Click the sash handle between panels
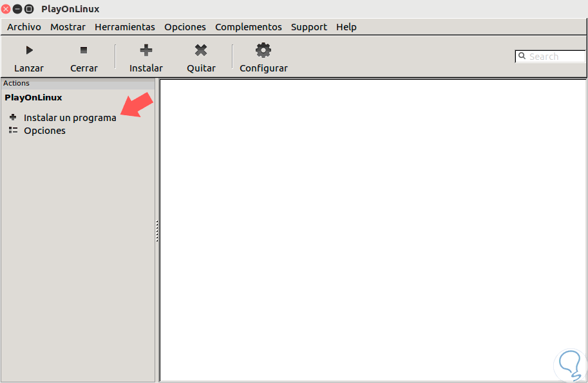The width and height of the screenshot is (588, 383). click(157, 231)
